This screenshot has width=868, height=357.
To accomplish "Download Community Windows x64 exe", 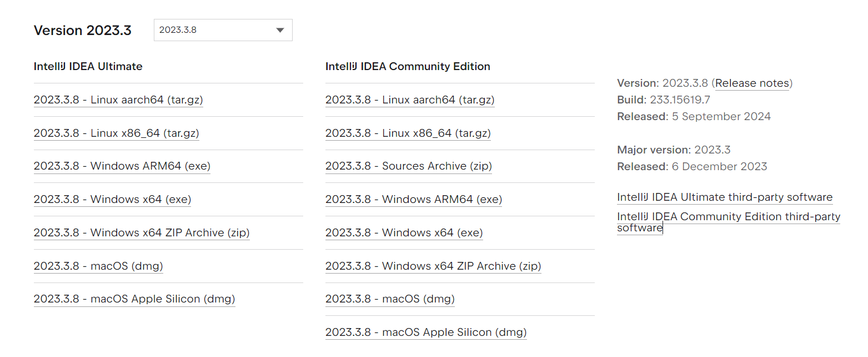I will click(404, 232).
